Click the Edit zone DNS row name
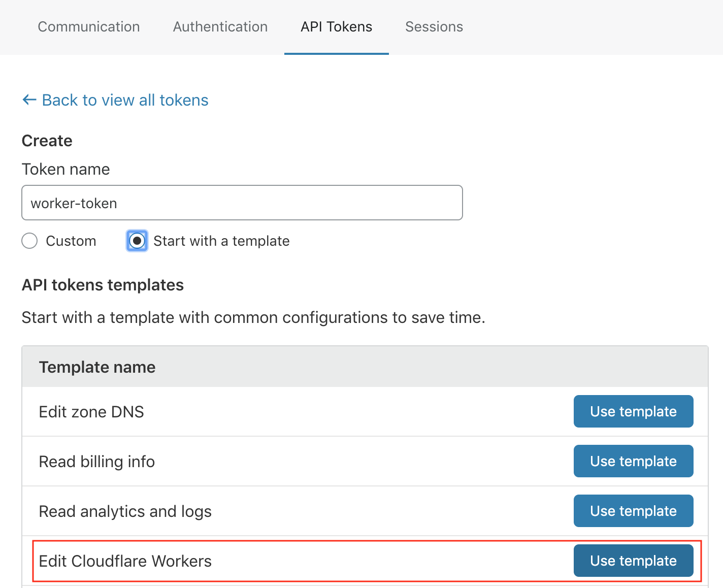Image resolution: width=723 pixels, height=588 pixels. point(91,412)
